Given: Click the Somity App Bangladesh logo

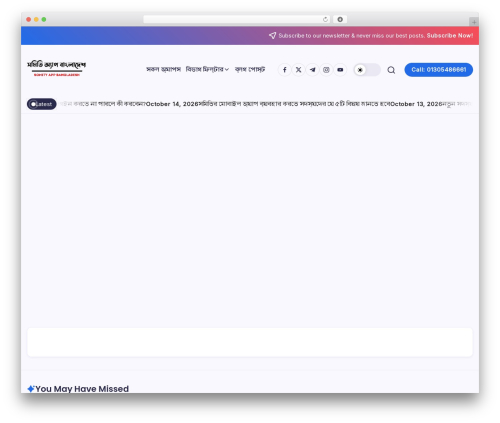Looking at the screenshot, I should (56, 68).
